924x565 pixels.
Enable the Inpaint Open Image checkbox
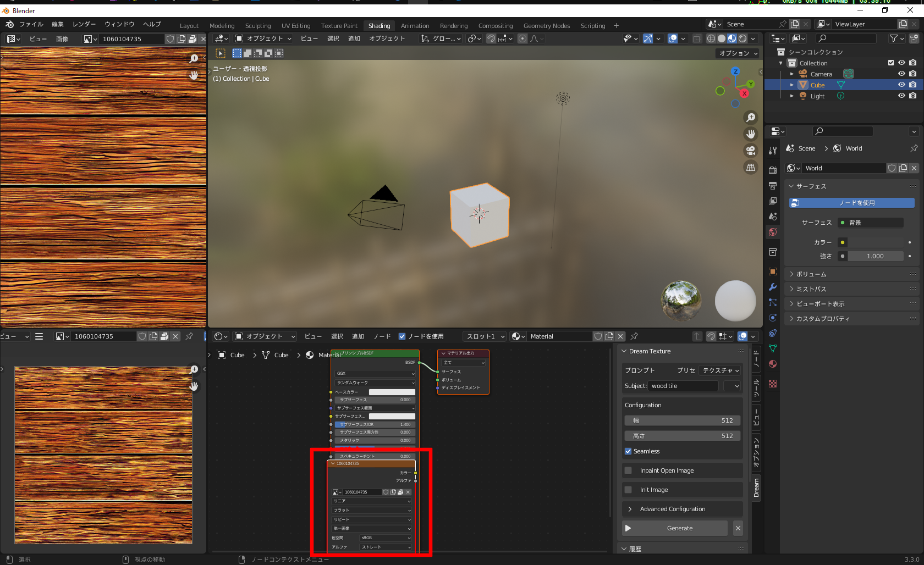point(628,470)
